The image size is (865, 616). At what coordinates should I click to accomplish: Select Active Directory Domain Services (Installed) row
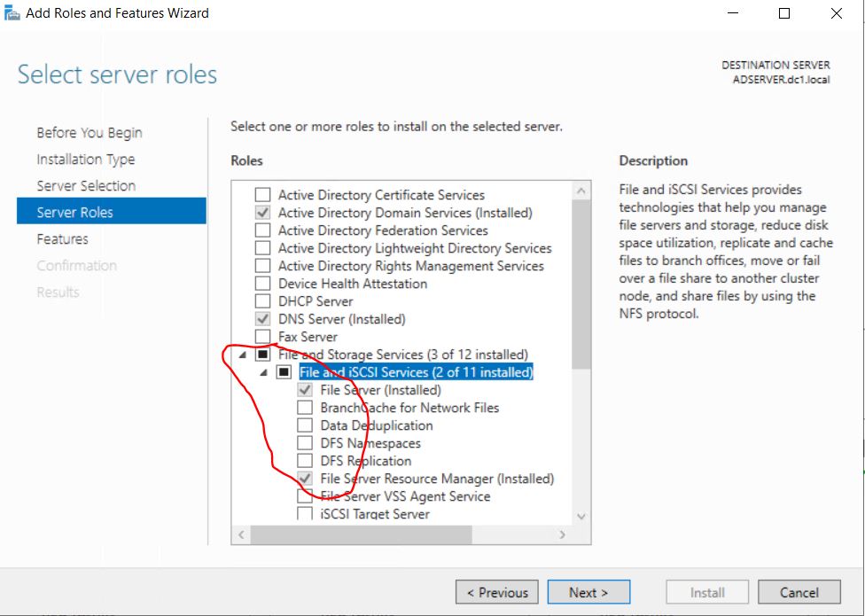click(405, 213)
